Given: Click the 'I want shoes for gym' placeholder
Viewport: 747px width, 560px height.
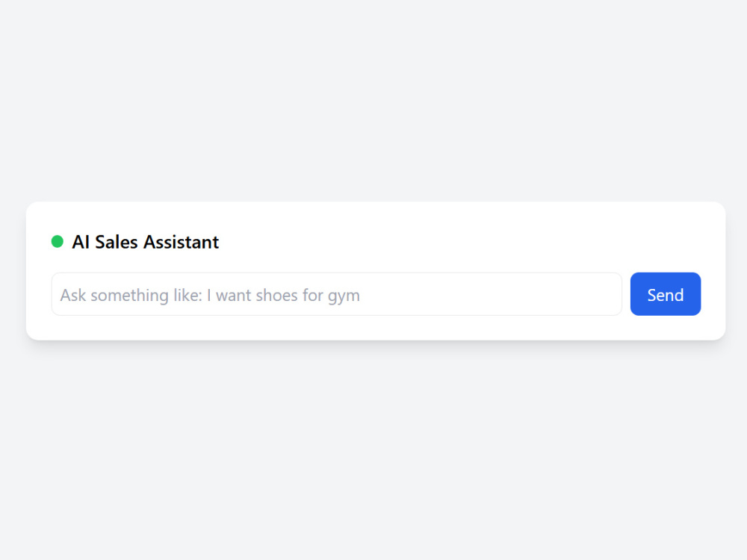Looking at the screenshot, I should [x=283, y=295].
